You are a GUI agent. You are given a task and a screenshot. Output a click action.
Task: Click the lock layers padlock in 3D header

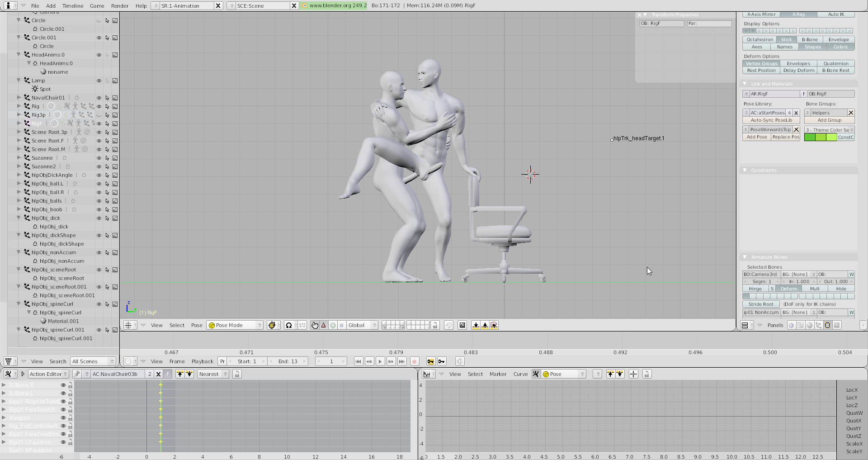click(x=435, y=325)
